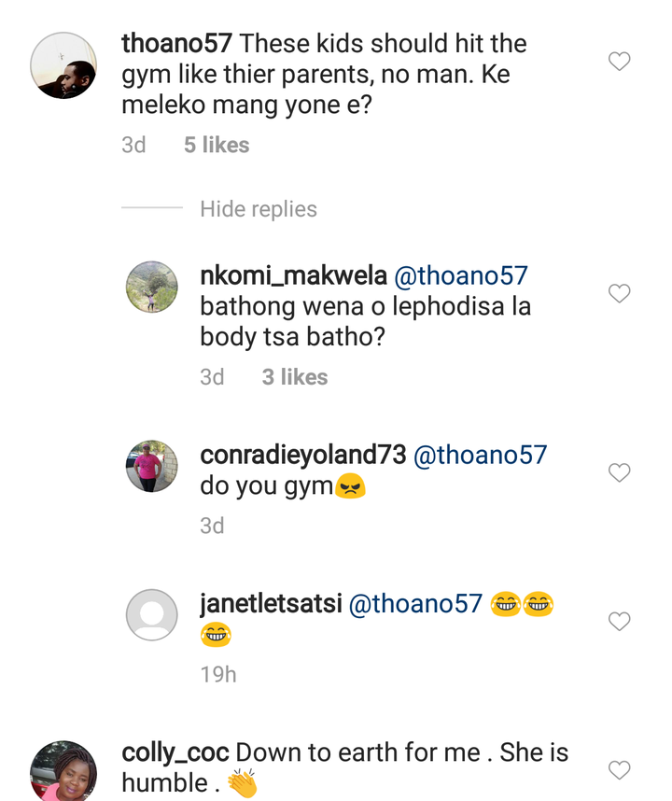
Task: View who gave 5 likes on thoano57's comment
Action: 217,145
